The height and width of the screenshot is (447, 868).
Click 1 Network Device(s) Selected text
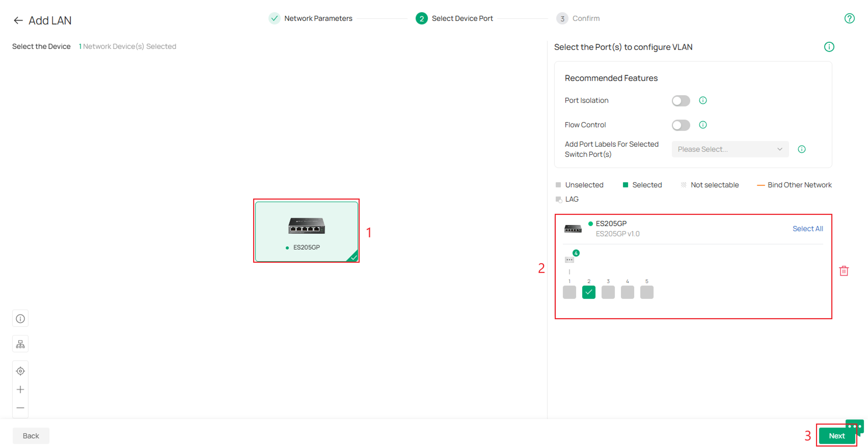(x=127, y=47)
